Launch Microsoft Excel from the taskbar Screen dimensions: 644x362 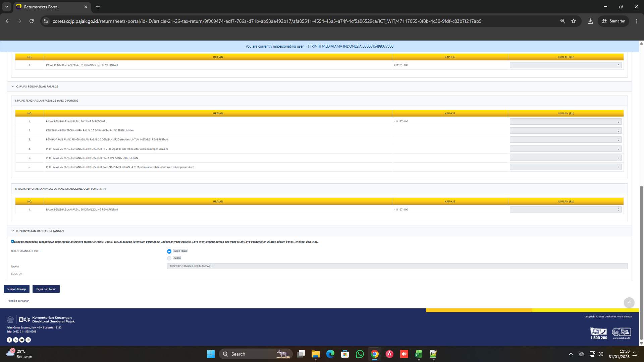point(418,354)
